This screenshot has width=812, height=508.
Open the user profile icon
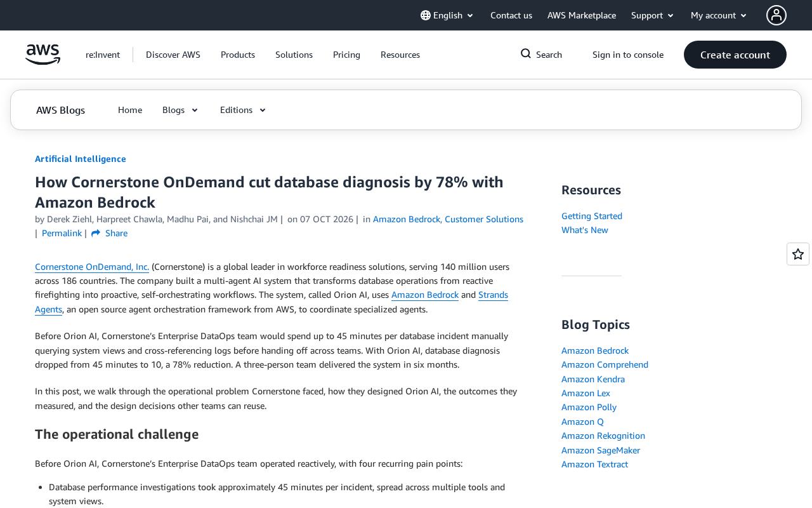tap(776, 15)
